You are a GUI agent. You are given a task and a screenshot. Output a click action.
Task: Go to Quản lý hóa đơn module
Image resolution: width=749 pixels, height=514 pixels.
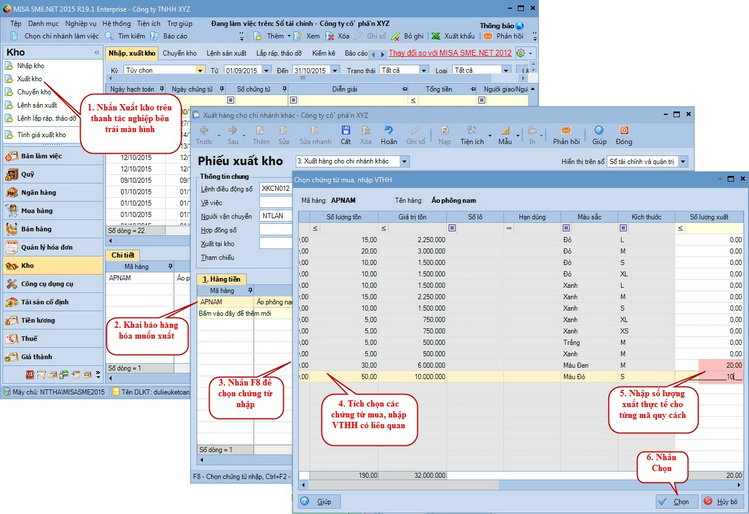[53, 247]
